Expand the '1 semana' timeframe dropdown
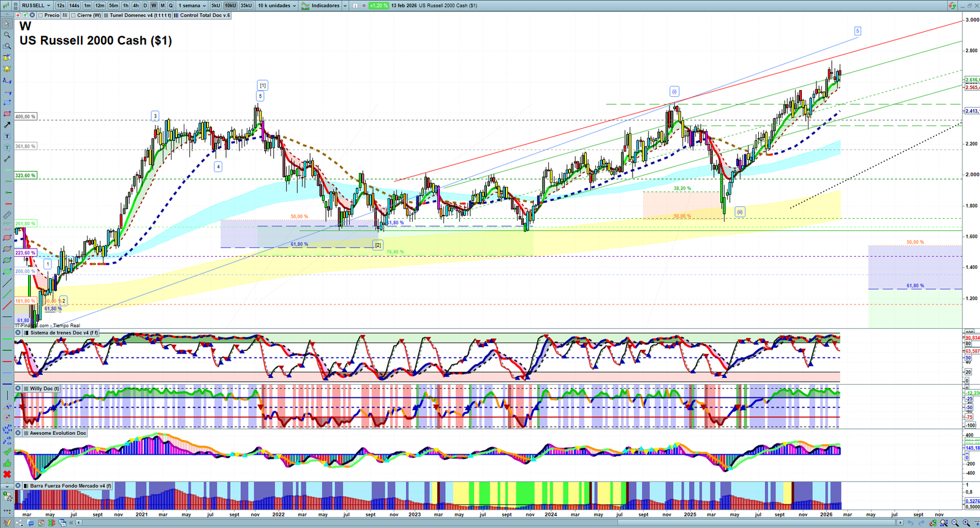 pyautogui.click(x=192, y=6)
